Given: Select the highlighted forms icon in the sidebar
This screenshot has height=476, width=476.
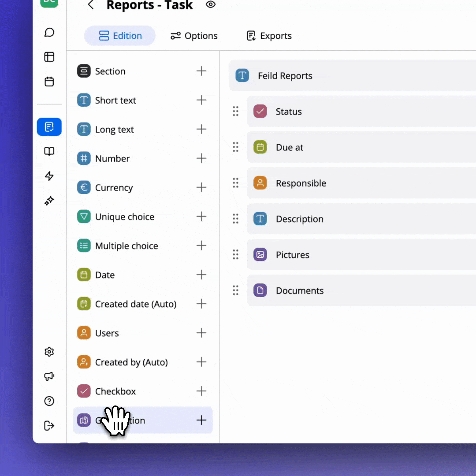Looking at the screenshot, I should coord(49,126).
